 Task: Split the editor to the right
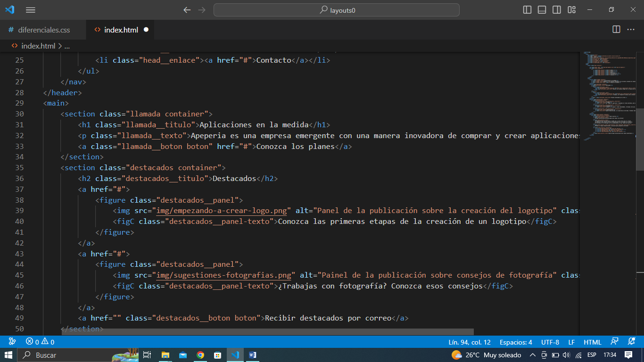pos(616,29)
